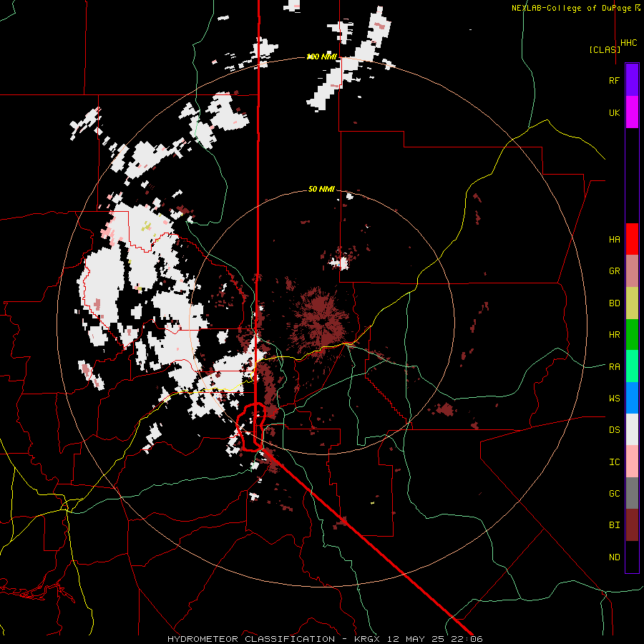
Task: Select the IC pink legend swatch
Action: coord(632,462)
